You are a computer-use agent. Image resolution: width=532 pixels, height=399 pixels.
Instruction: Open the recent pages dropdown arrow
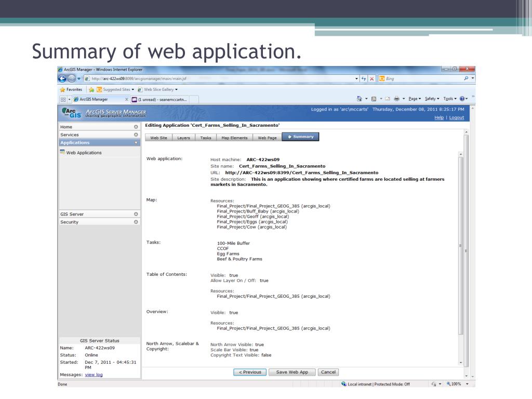(x=79, y=79)
